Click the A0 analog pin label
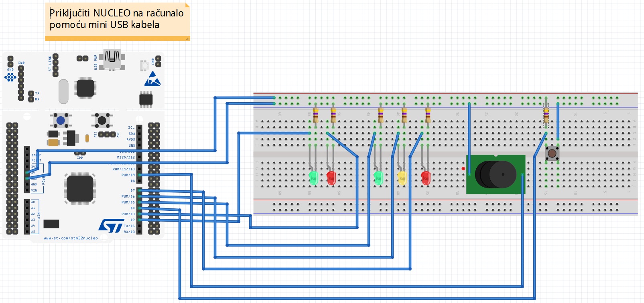The image size is (644, 303). (33, 202)
